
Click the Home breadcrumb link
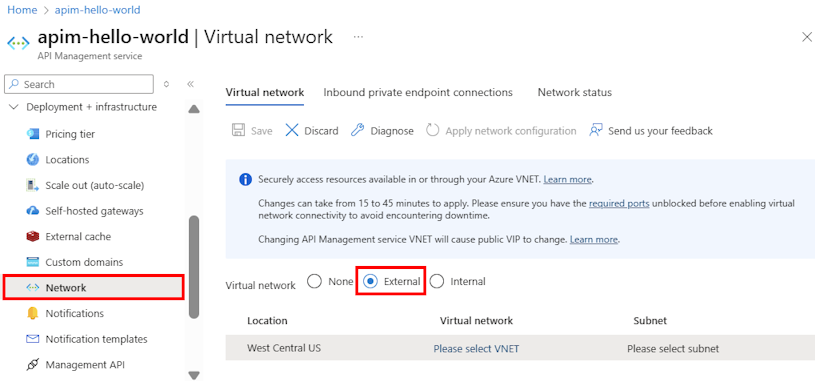point(22,10)
